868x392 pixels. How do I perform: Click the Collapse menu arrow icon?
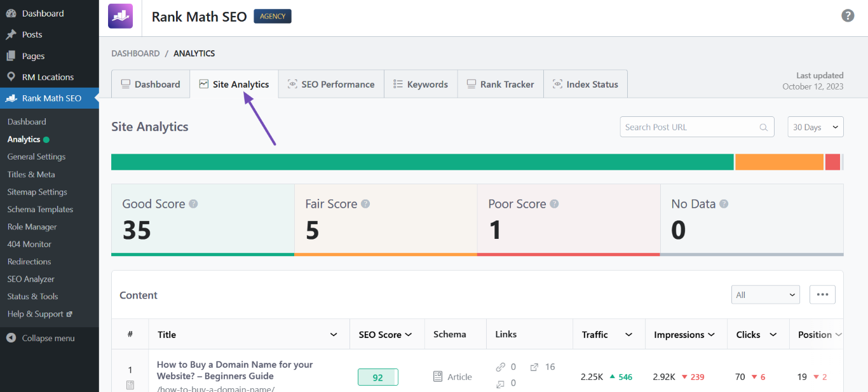point(11,338)
